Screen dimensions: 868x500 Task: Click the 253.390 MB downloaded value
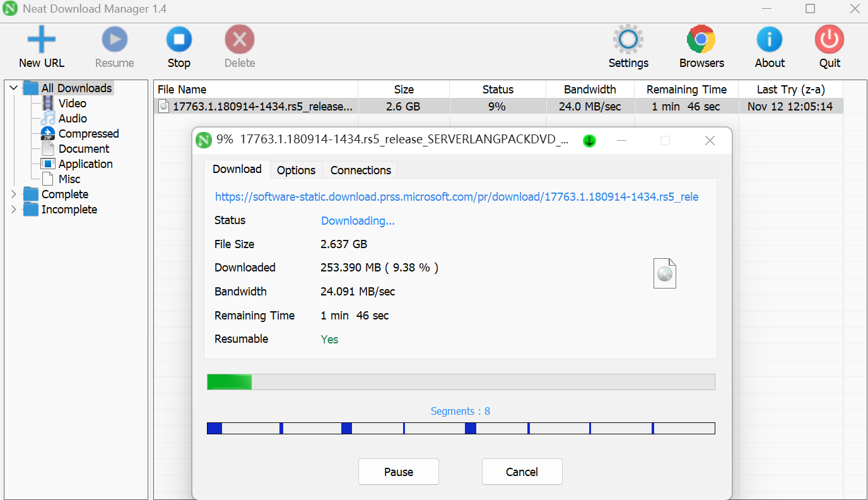coord(379,267)
